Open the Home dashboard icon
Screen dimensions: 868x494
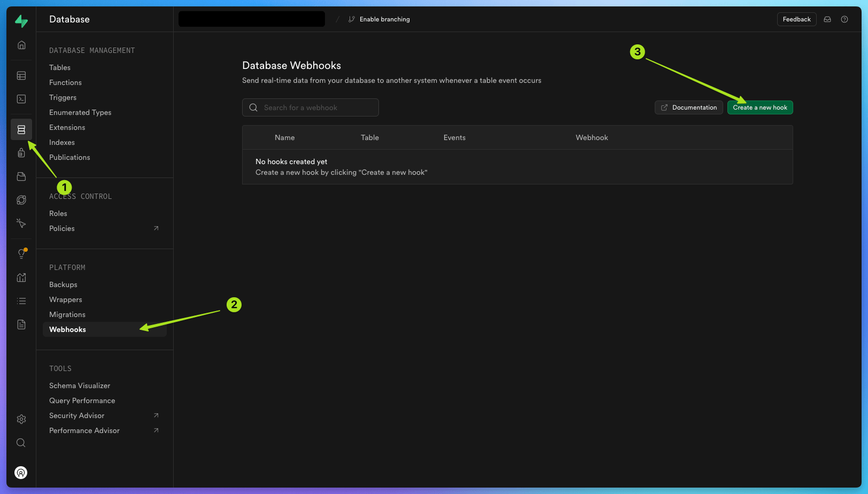[21, 45]
